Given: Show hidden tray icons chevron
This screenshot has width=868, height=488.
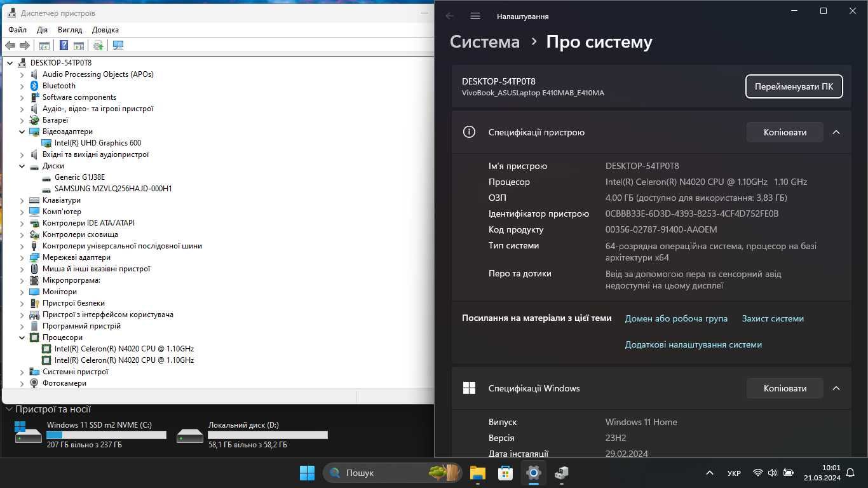Looking at the screenshot, I should [x=709, y=473].
